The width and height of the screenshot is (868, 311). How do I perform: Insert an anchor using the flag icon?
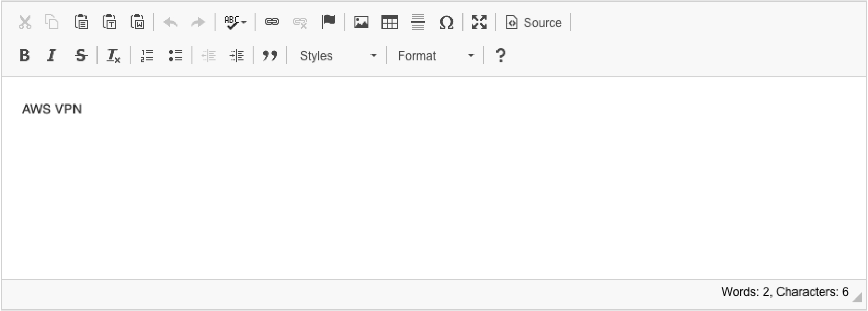pyautogui.click(x=329, y=22)
